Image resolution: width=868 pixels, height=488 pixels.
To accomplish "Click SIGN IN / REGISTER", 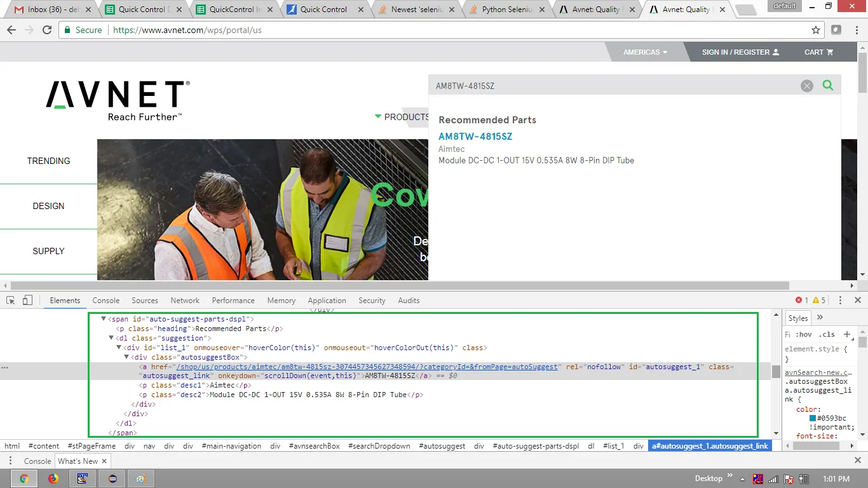I will click(740, 52).
